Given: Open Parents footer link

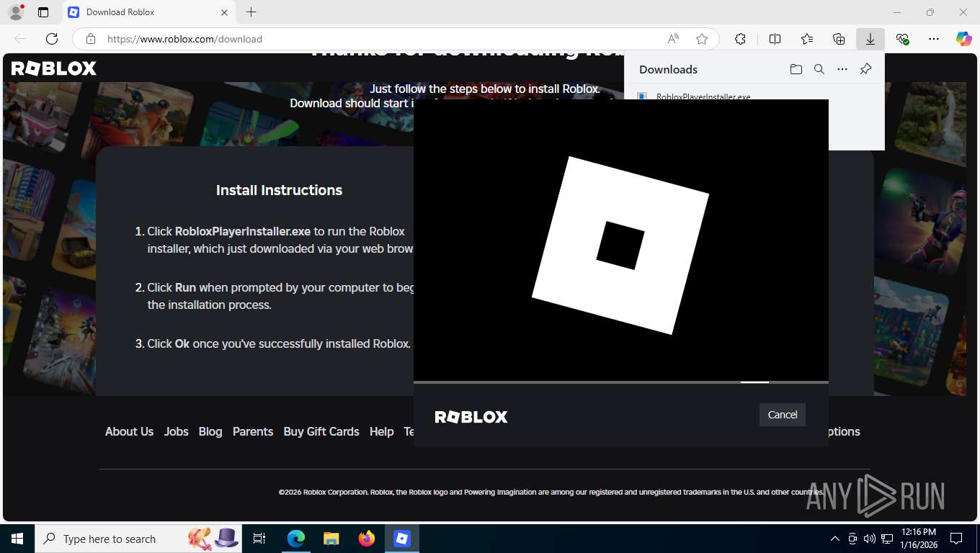Looking at the screenshot, I should 253,431.
